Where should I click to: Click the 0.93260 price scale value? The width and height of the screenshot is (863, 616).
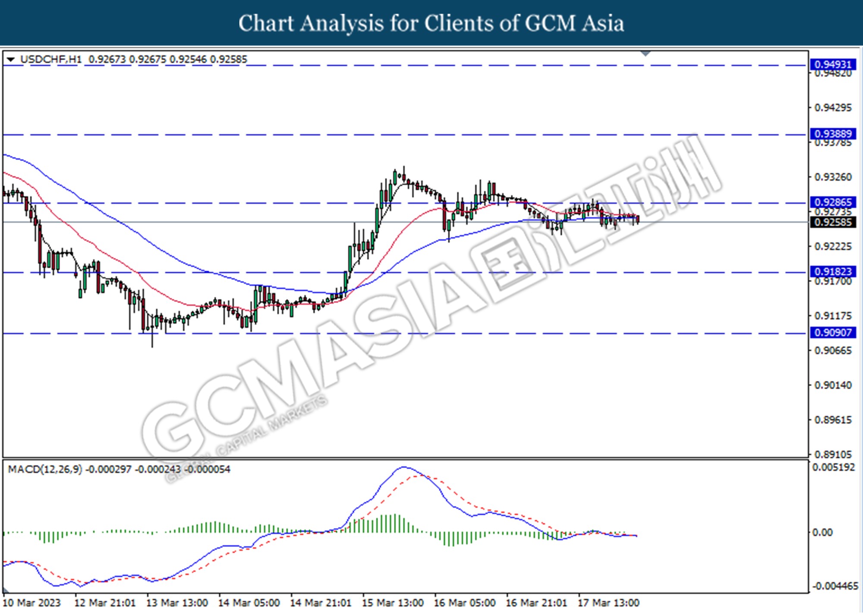point(833,177)
